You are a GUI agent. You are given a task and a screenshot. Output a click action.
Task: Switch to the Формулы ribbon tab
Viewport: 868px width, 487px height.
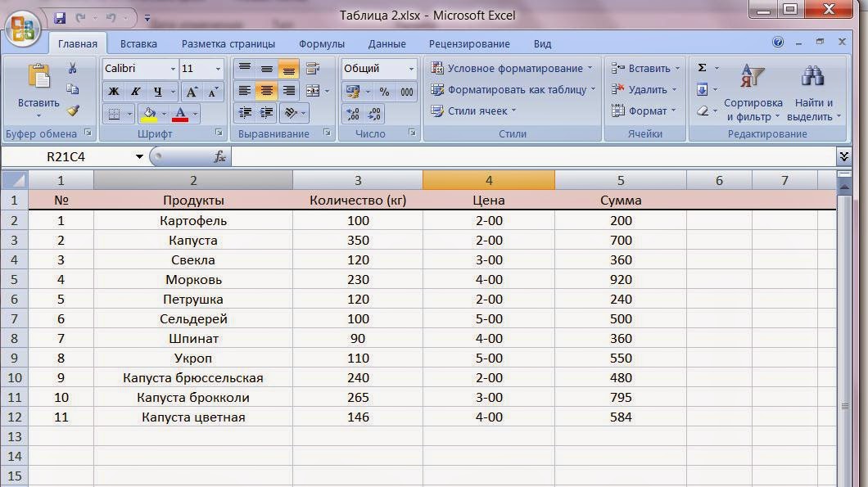pos(321,44)
